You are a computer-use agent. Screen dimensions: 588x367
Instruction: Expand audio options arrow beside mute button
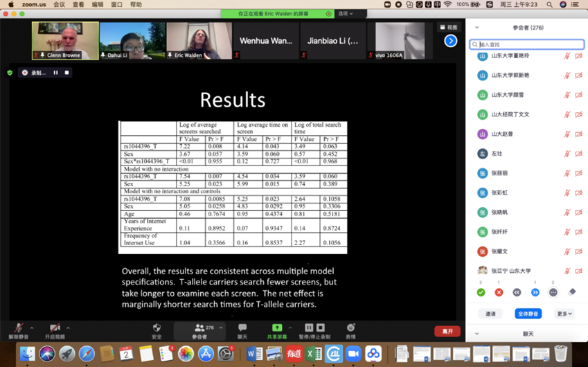31,328
